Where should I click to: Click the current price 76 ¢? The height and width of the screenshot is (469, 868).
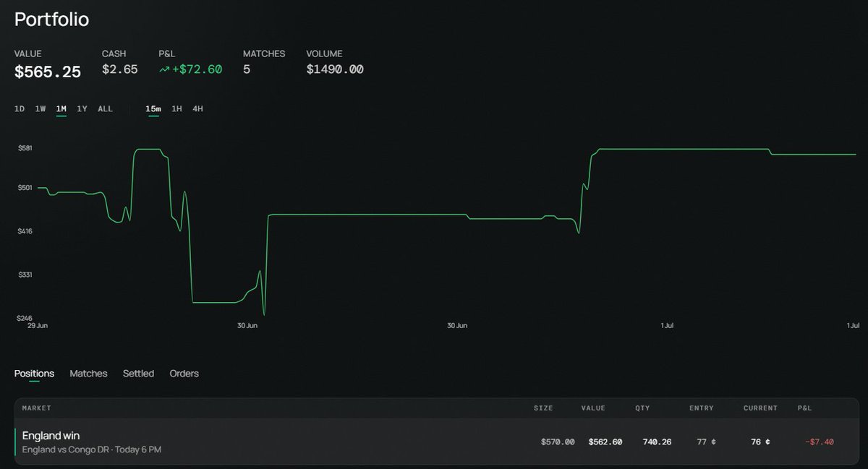(x=760, y=442)
